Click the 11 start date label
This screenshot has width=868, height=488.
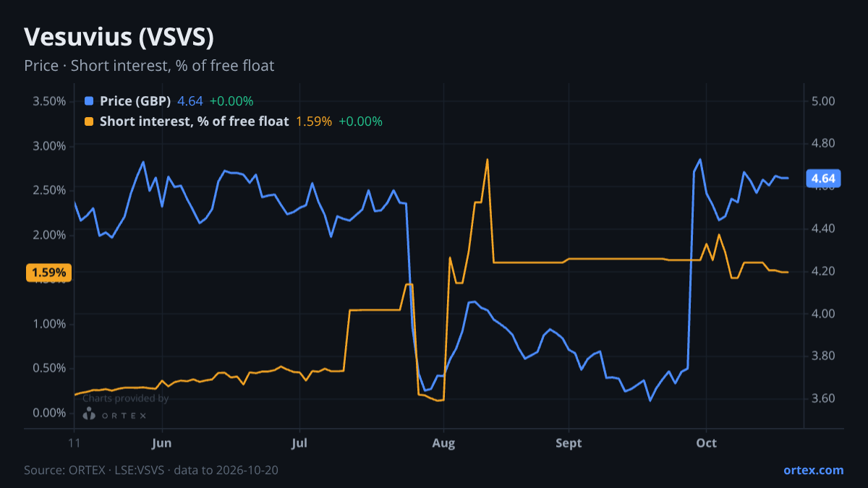(x=75, y=442)
